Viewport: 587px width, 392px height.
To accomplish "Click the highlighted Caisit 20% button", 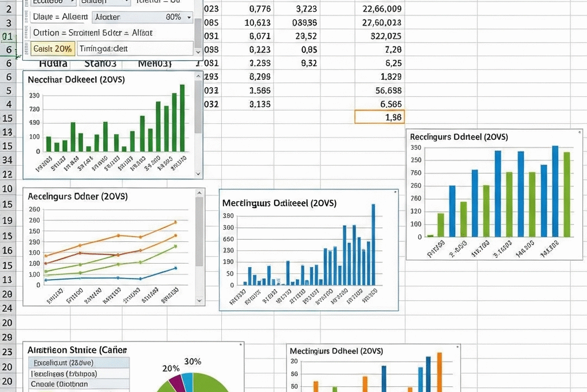I will click(x=52, y=49).
